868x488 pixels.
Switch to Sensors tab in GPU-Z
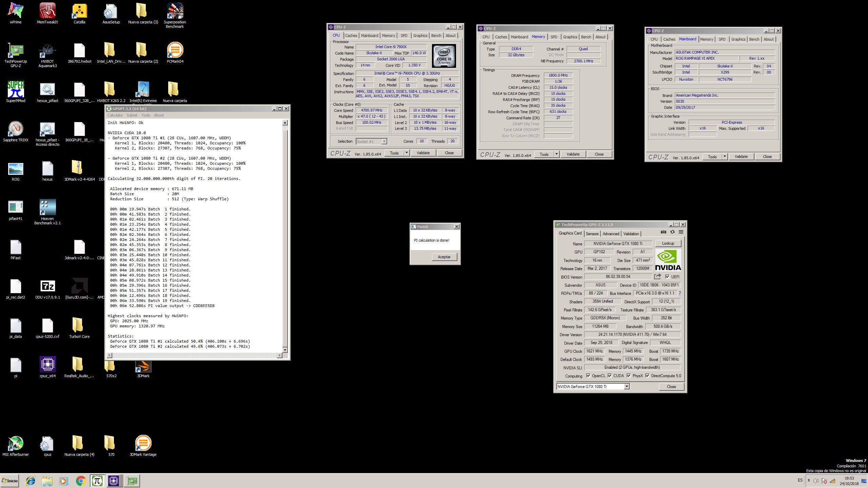pos(592,234)
